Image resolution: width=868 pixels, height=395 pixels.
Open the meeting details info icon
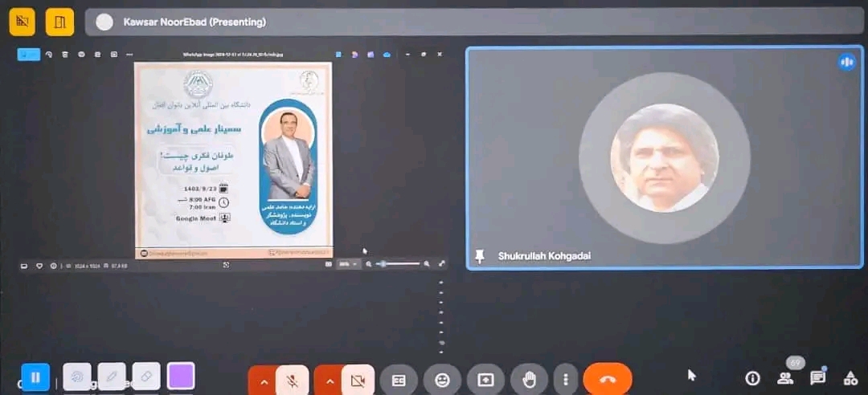[x=752, y=377]
